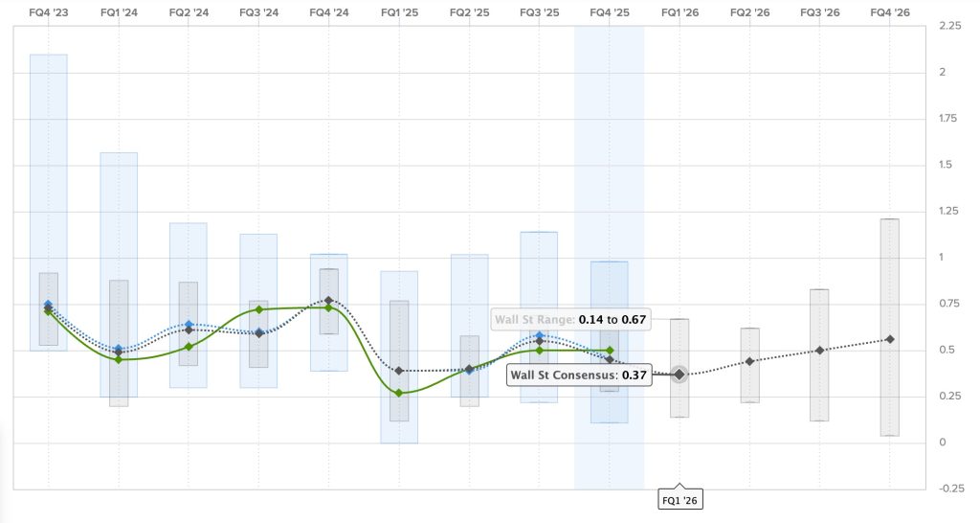Click the FQ3 '26 quarter label
Image resolution: width=980 pixels, height=523 pixels.
819,12
